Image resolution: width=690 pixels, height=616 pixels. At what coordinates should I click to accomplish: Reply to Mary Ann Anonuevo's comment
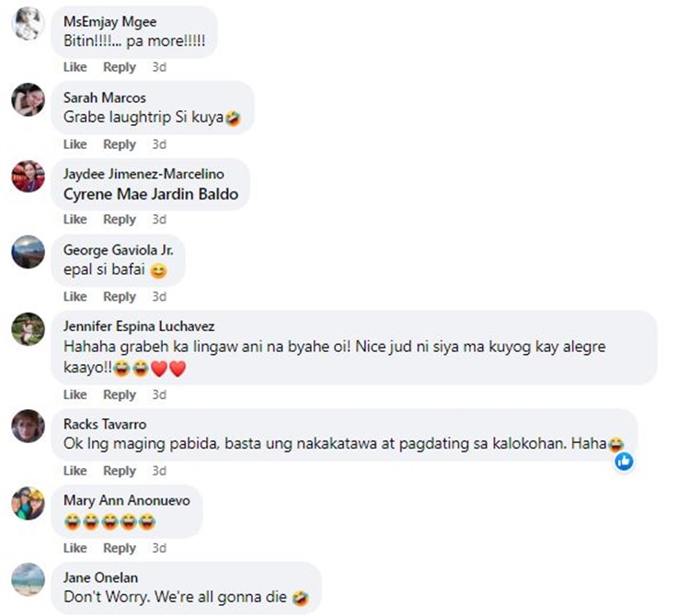point(120,548)
